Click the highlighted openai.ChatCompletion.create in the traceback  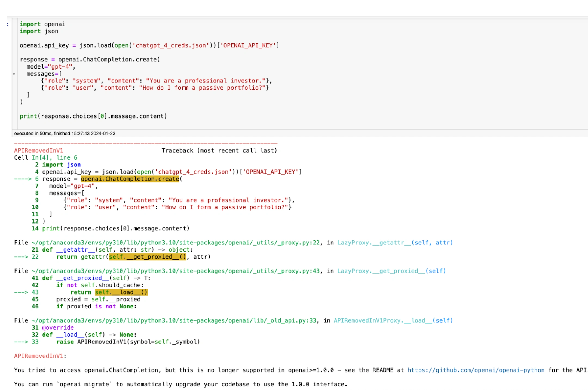pos(130,179)
